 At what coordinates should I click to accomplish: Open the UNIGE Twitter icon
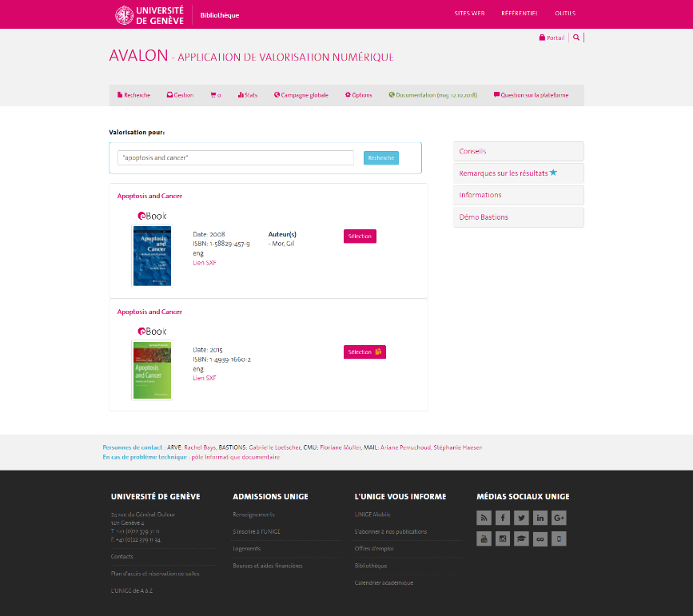click(x=521, y=518)
